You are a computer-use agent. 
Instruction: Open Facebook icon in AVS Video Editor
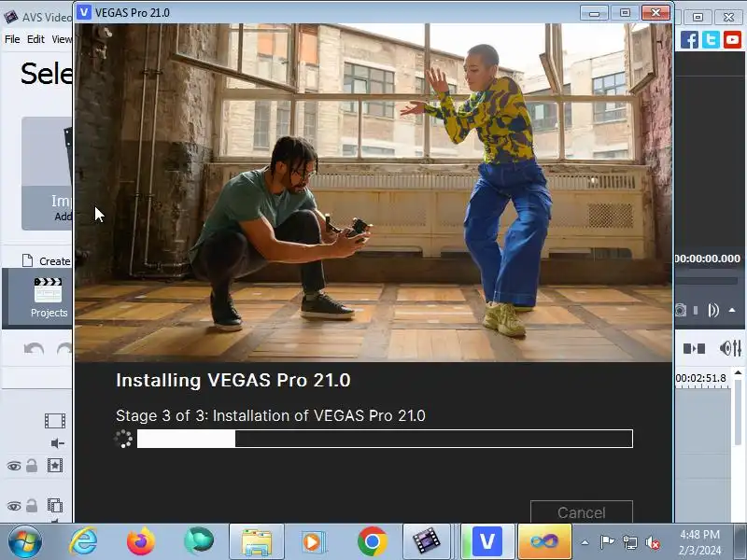(689, 39)
